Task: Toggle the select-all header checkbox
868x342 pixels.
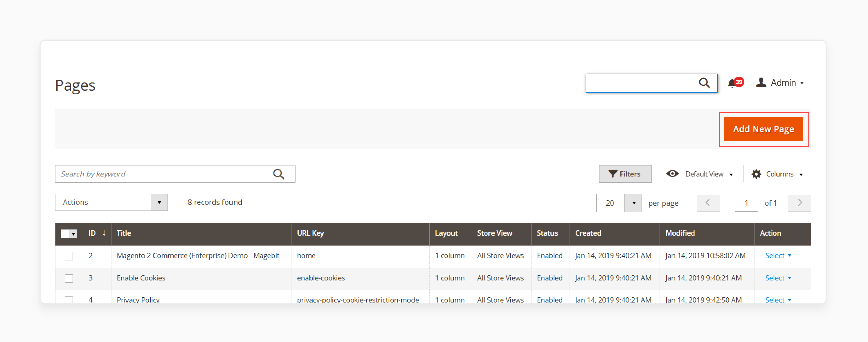Action: coord(65,233)
